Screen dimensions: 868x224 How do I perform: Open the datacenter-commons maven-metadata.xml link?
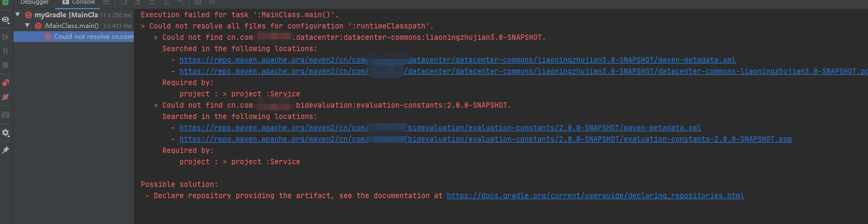571,60
